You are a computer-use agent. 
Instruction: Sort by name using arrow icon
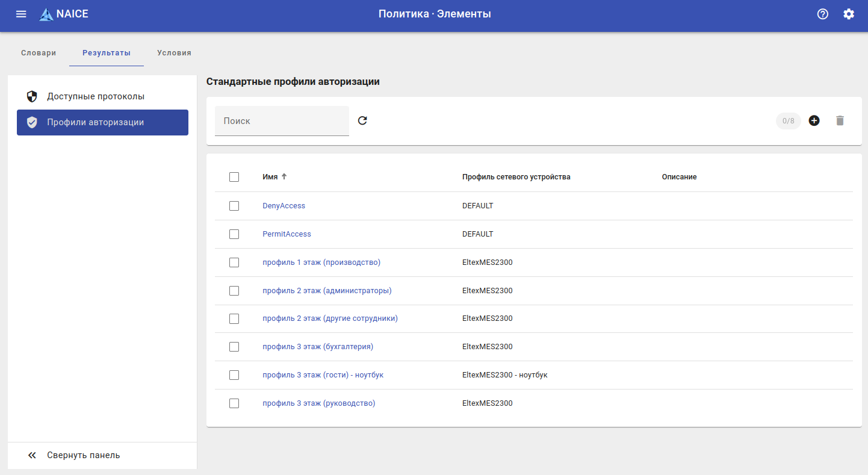[x=285, y=176]
